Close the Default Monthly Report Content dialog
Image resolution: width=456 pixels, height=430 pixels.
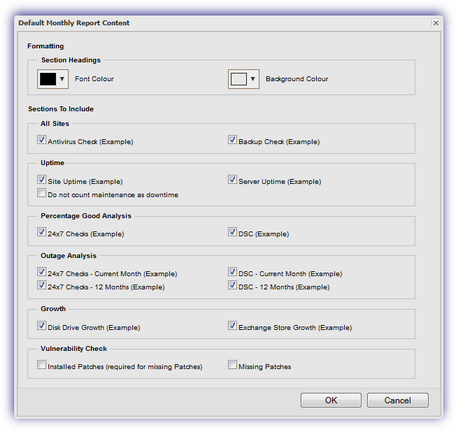pos(436,23)
